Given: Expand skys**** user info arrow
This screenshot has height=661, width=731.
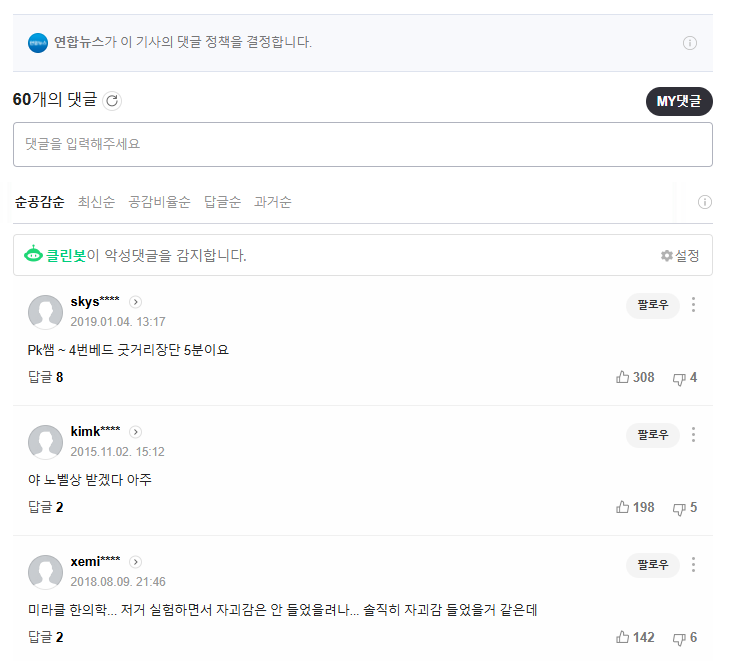Looking at the screenshot, I should pyautogui.click(x=136, y=302).
